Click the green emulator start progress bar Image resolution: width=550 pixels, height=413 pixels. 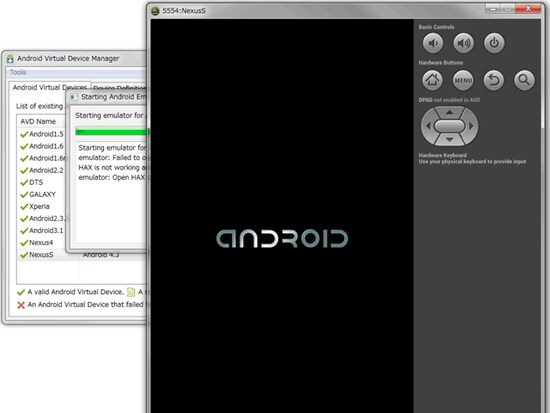point(112,132)
